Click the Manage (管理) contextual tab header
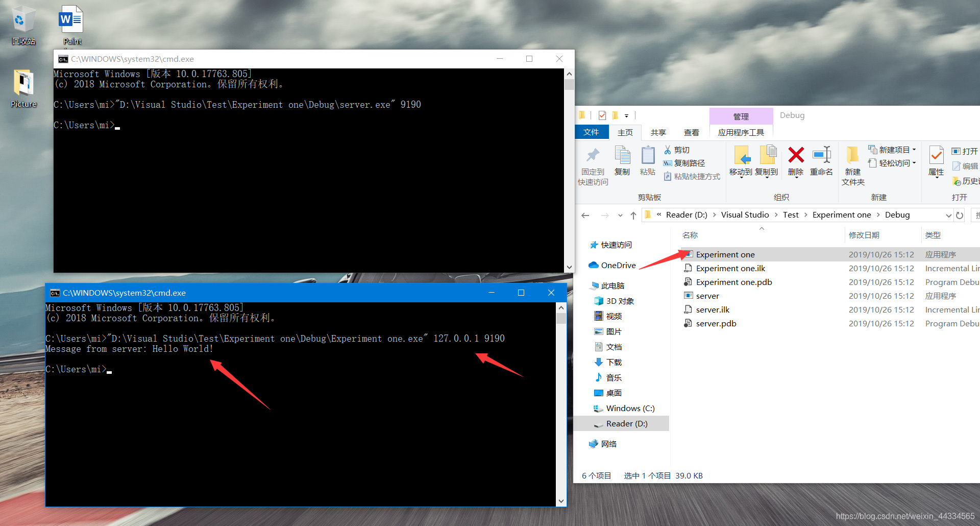 (741, 116)
